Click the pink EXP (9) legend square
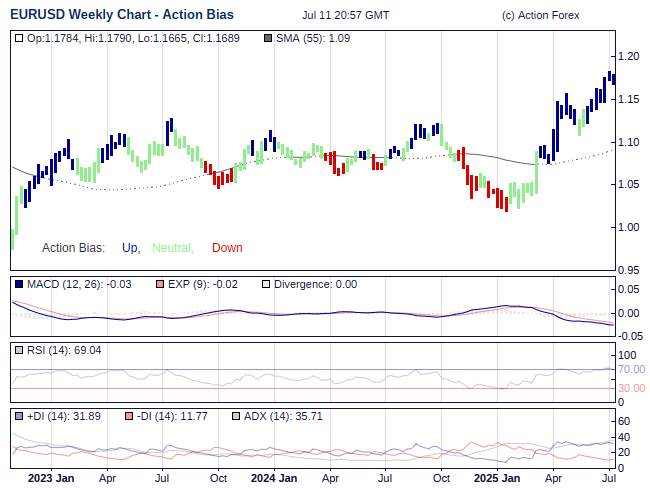The image size is (650, 489). [160, 285]
